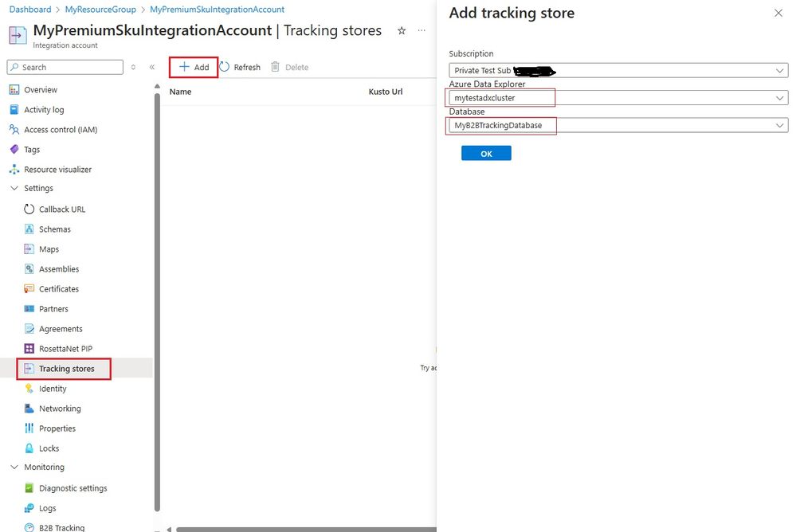Toggle sidebar menu sort arrows
The height and width of the screenshot is (532, 796).
(x=133, y=67)
